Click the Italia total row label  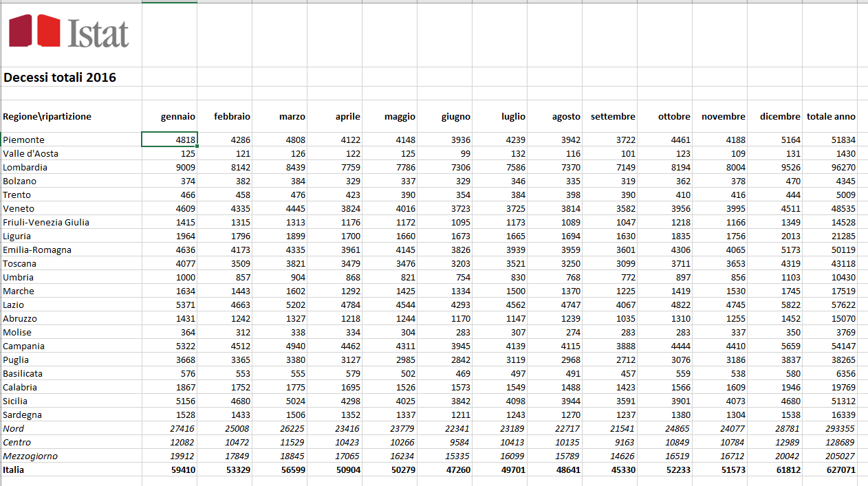pyautogui.click(x=13, y=470)
